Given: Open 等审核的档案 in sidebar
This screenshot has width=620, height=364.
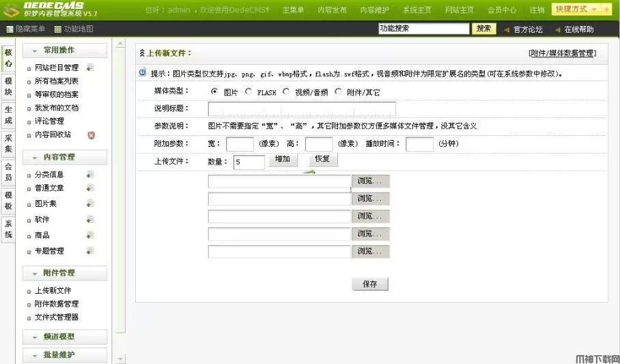Looking at the screenshot, I should point(57,94).
